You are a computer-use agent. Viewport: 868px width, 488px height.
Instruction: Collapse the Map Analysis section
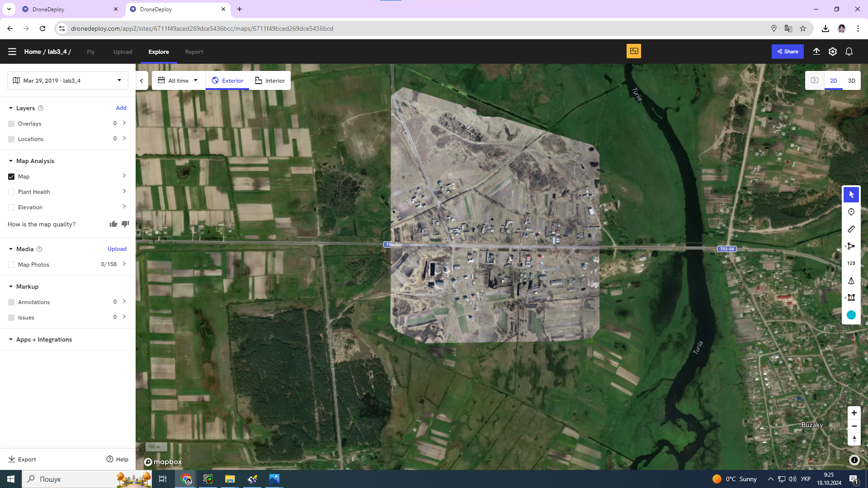click(x=11, y=161)
